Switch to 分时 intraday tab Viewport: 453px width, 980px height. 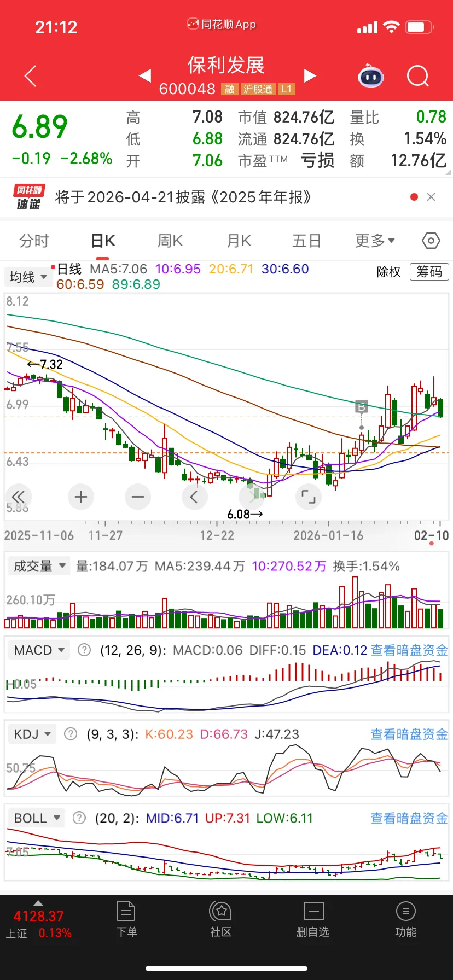(34, 241)
